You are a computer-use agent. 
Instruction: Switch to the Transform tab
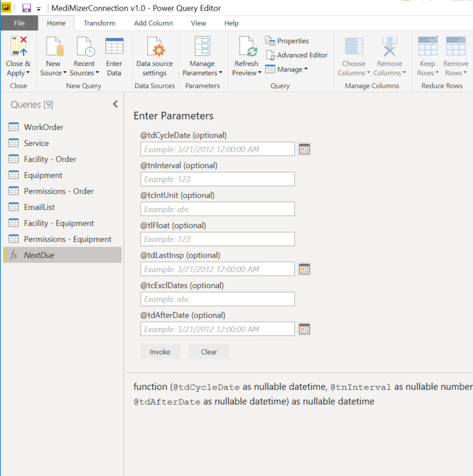click(x=99, y=23)
